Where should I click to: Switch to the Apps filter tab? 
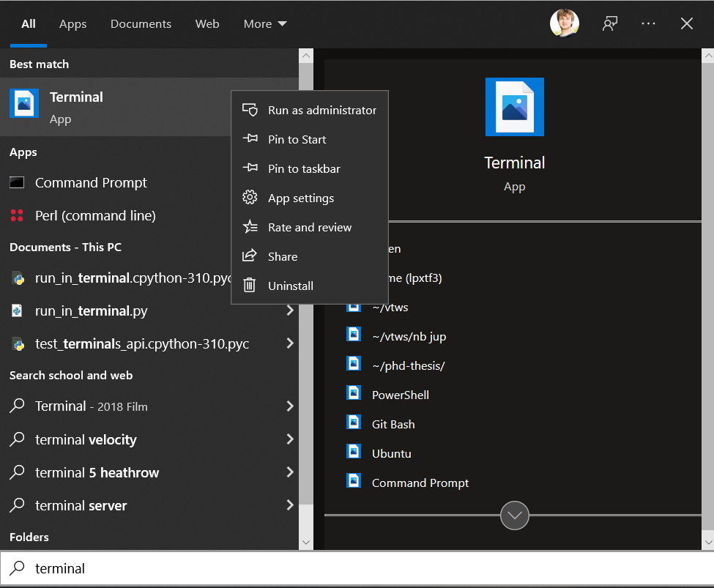point(72,23)
